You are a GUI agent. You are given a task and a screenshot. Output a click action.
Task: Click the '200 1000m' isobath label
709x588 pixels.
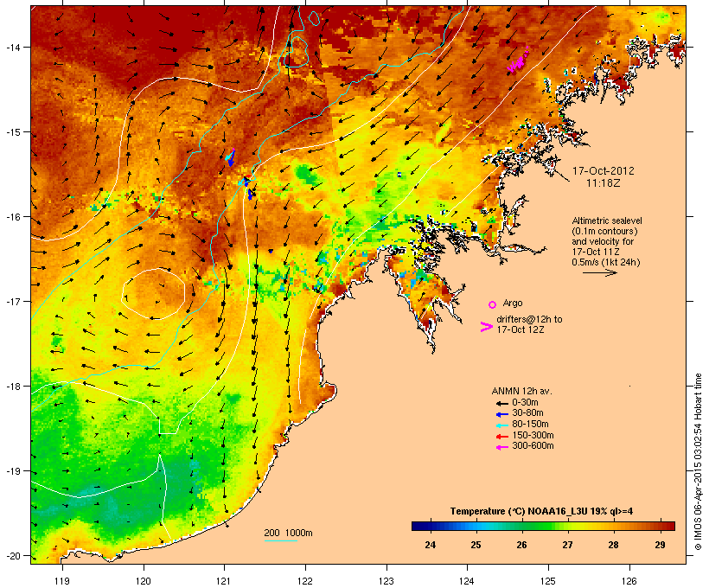click(288, 533)
